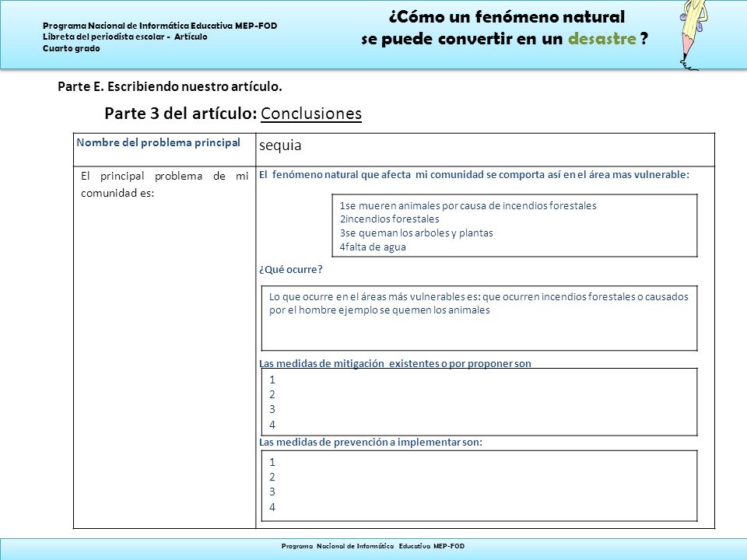Click the underlined 'Conclusiones' heading

coord(311,114)
